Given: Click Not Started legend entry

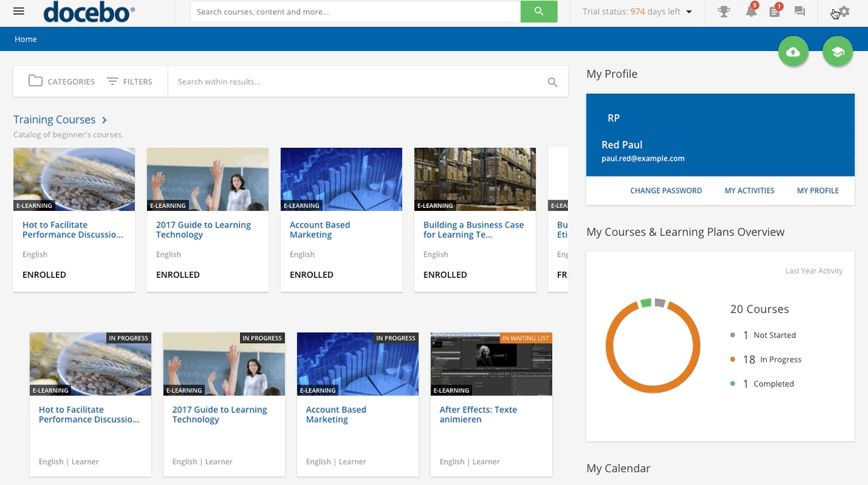Looking at the screenshot, I should pyautogui.click(x=763, y=335).
